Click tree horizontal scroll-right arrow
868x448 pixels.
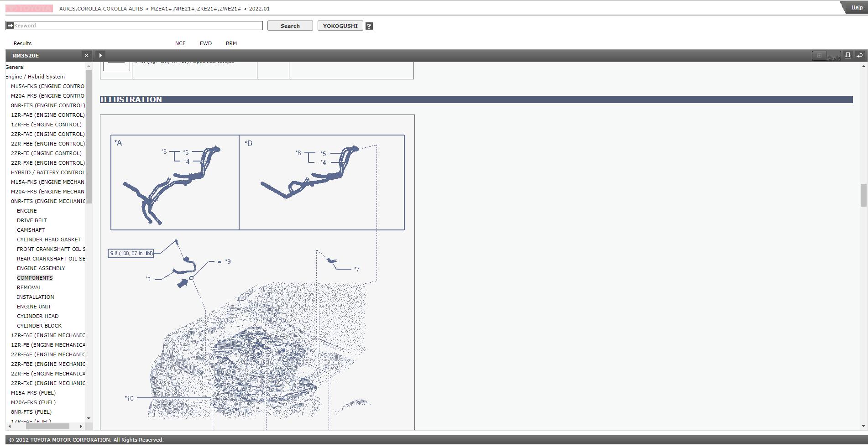click(x=81, y=426)
